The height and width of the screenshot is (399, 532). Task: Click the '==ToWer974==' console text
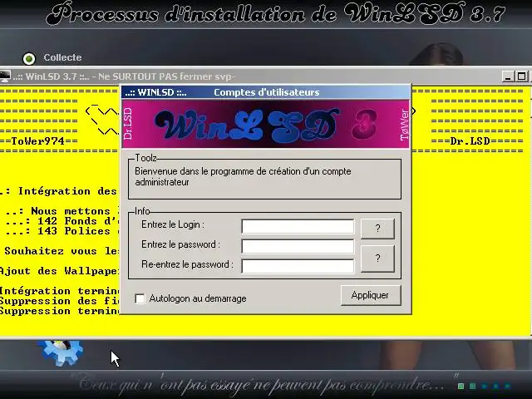click(x=39, y=141)
